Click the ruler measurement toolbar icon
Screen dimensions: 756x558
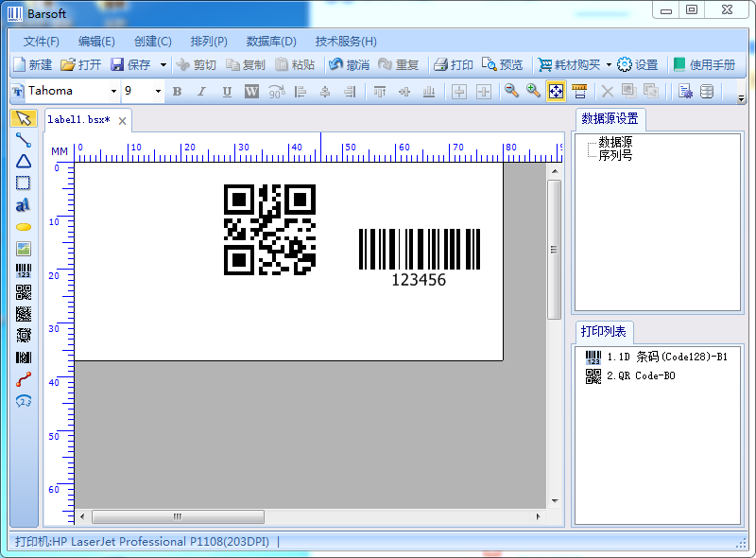click(x=579, y=91)
